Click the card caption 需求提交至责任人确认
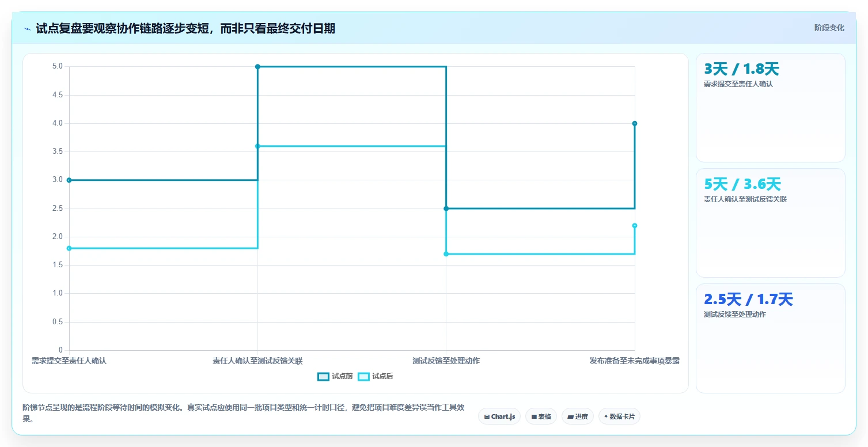The height and width of the screenshot is (447, 868). tap(738, 84)
